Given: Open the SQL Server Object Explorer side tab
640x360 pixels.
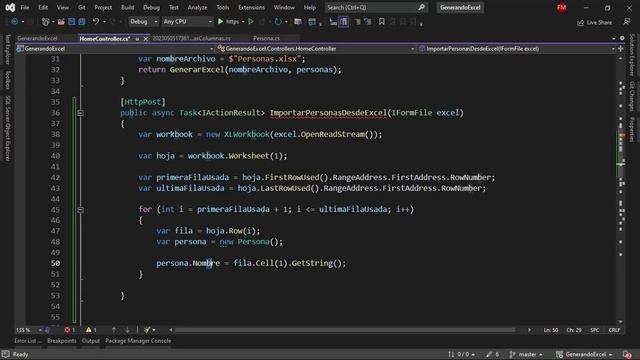Looking at the screenshot, I should 7,129.
